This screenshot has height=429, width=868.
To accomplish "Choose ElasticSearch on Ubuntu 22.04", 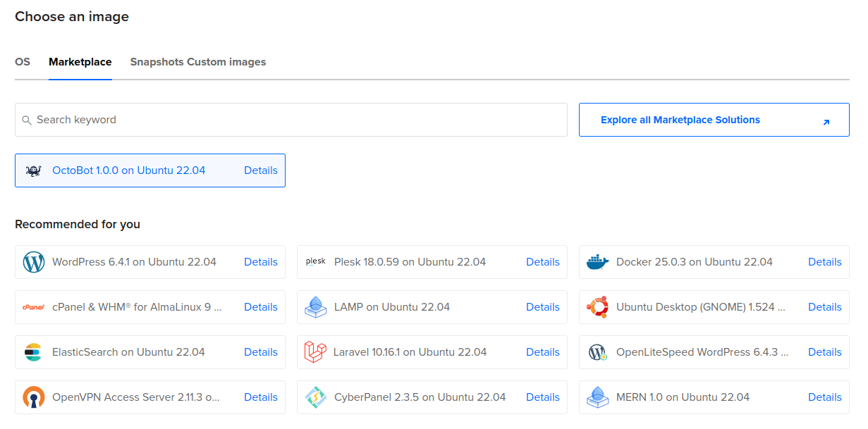I will (x=150, y=352).
